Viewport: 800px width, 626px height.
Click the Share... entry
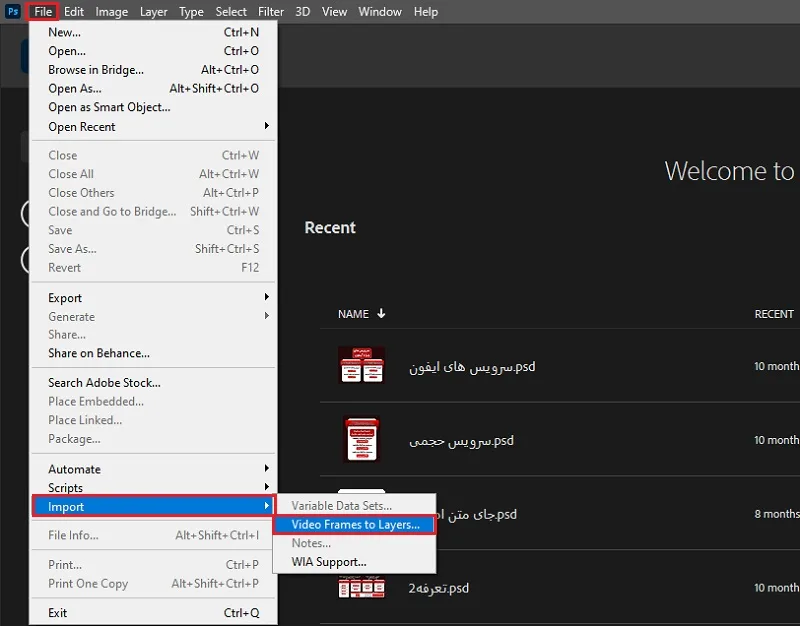[x=154, y=335]
